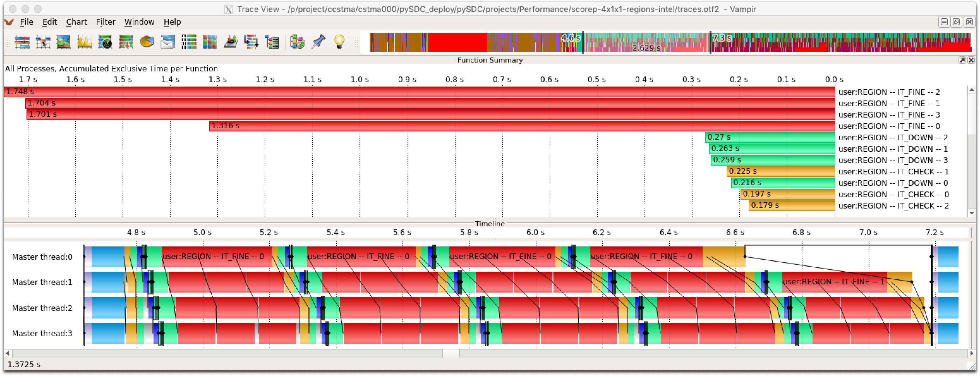
Task: Click label 'user:REGION -- IT_DOWN -- 0'
Action: (893, 183)
